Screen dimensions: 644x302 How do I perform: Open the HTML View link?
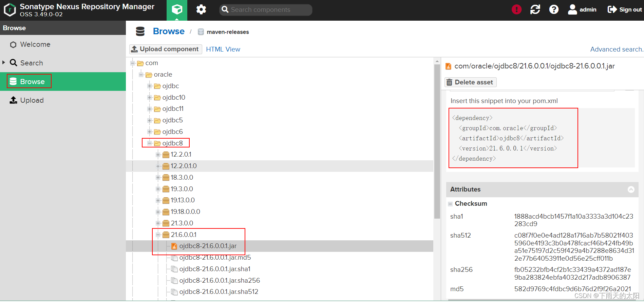(x=223, y=49)
